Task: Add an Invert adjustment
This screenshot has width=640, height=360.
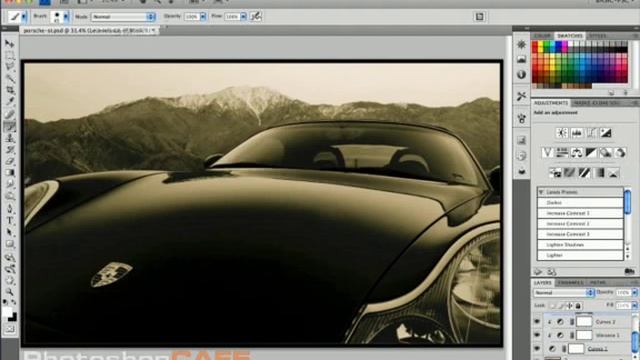Action: pyautogui.click(x=555, y=173)
